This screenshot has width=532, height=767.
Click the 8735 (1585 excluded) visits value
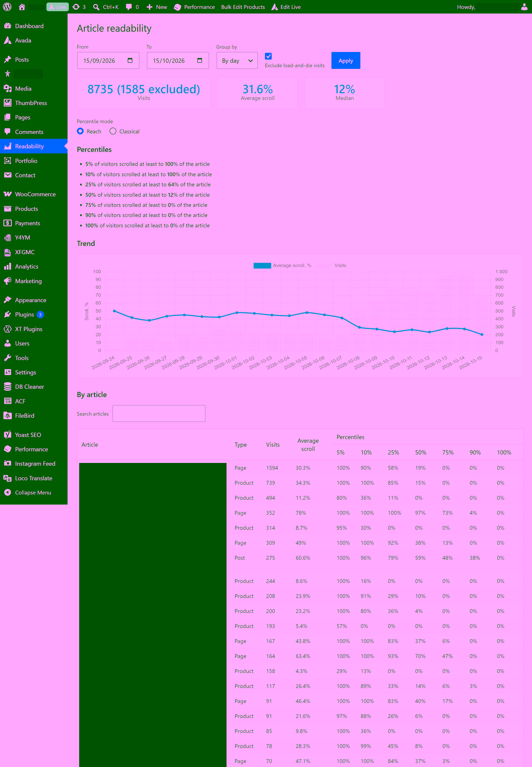pos(144,89)
